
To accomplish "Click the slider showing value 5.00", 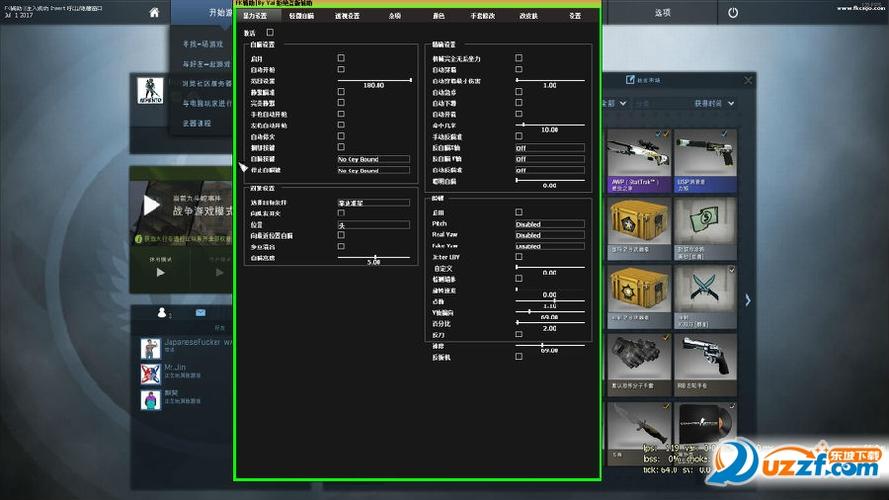I will pyautogui.click(x=373, y=257).
